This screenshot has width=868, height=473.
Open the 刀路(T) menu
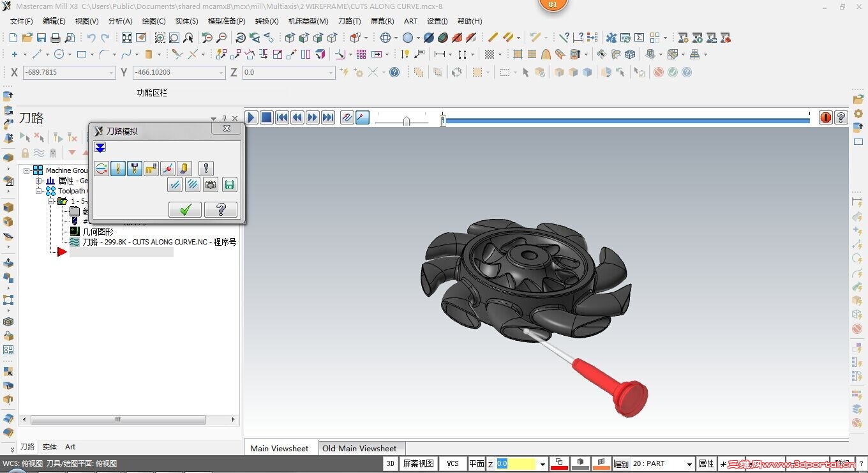pos(349,21)
